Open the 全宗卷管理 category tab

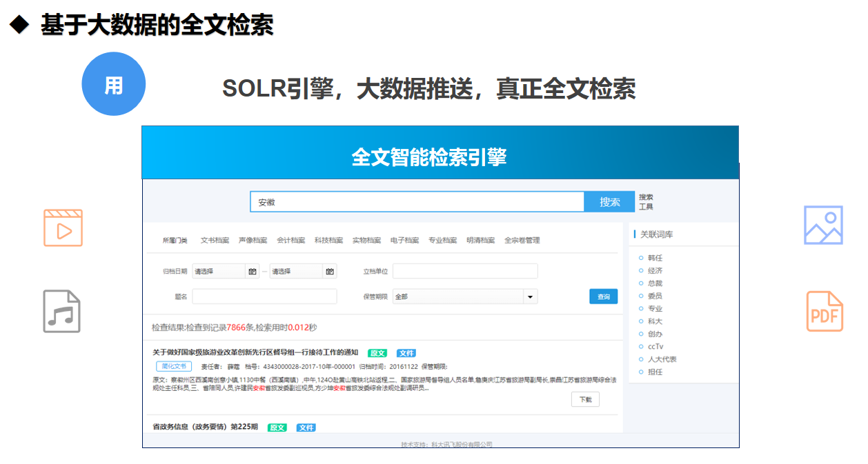(522, 241)
